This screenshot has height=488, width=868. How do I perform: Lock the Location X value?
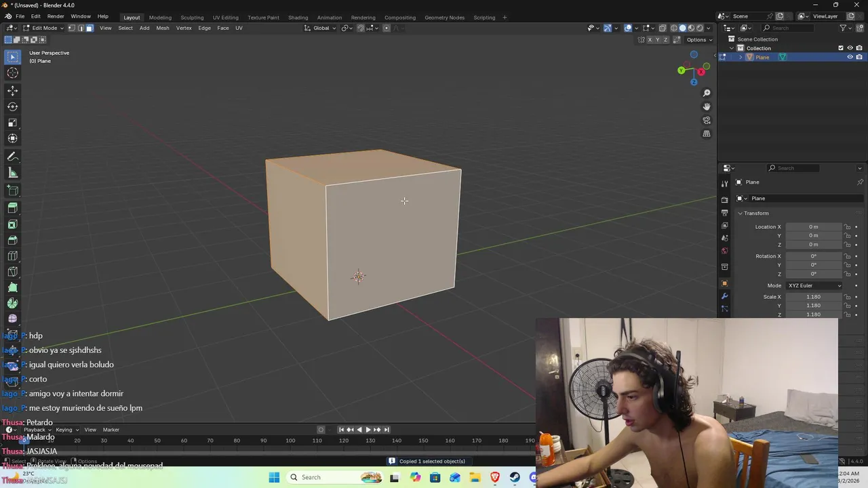(x=847, y=227)
